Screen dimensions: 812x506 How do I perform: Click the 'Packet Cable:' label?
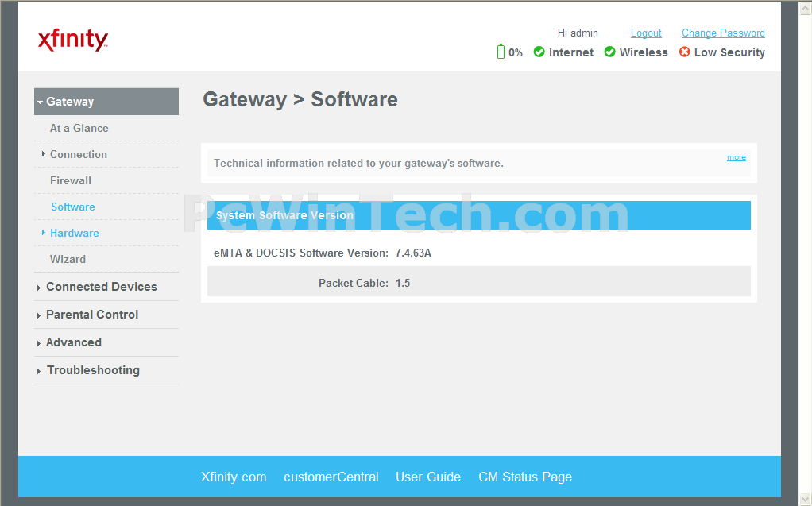354,283
